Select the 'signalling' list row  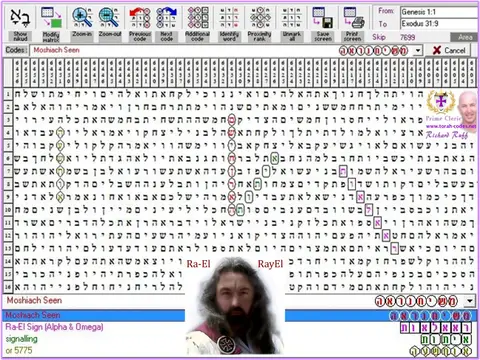click(x=239, y=339)
